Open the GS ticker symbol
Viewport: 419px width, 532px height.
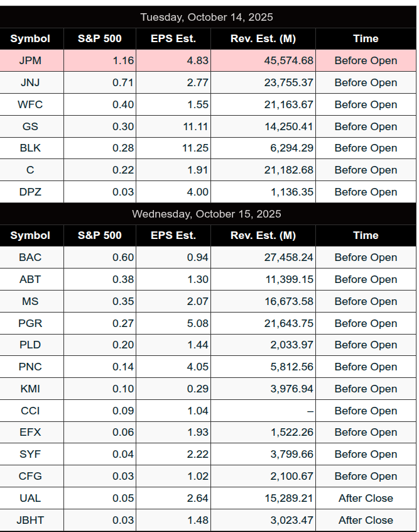click(30, 126)
